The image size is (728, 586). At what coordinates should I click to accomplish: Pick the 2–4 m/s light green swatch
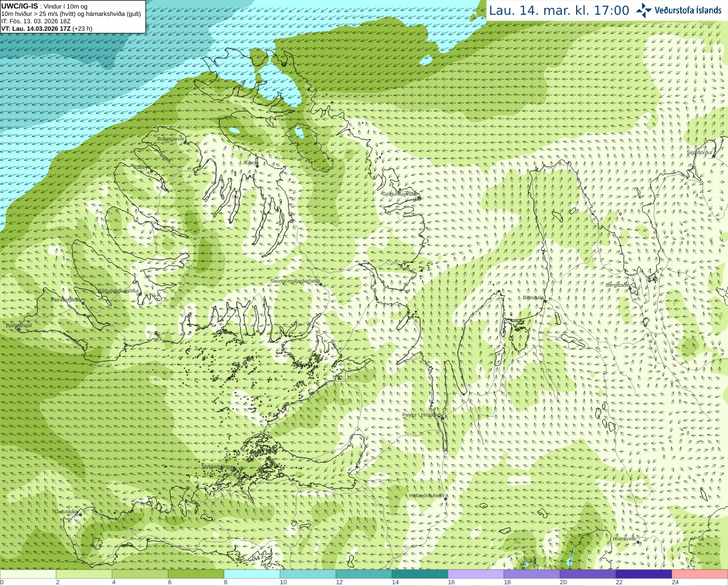click(x=84, y=574)
